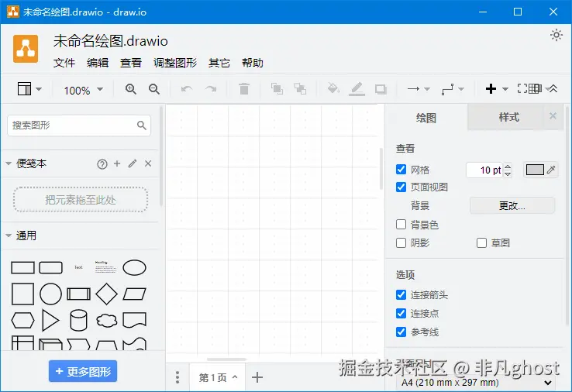Click the 更多图形 button
The image size is (572, 392).
point(83,371)
